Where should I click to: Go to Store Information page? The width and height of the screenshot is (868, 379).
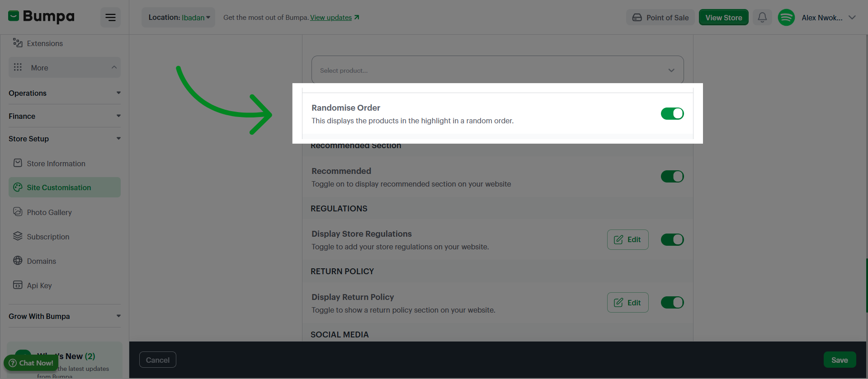65,164
